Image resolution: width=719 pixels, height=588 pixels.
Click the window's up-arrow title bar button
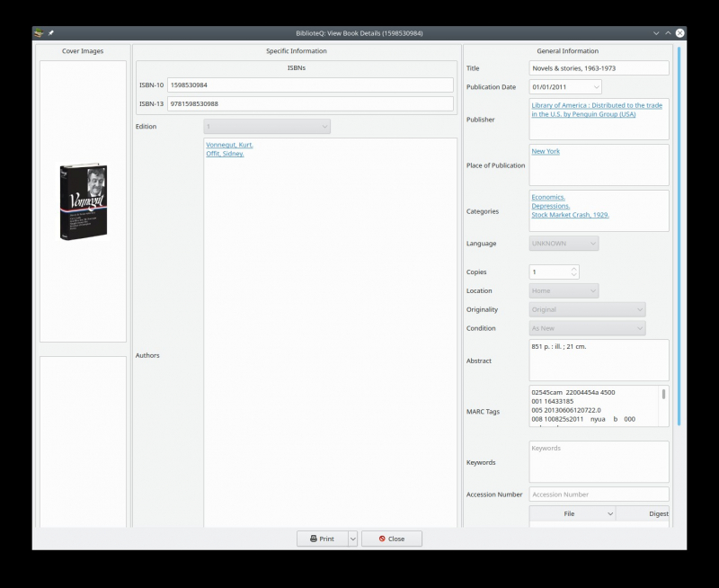coord(668,33)
